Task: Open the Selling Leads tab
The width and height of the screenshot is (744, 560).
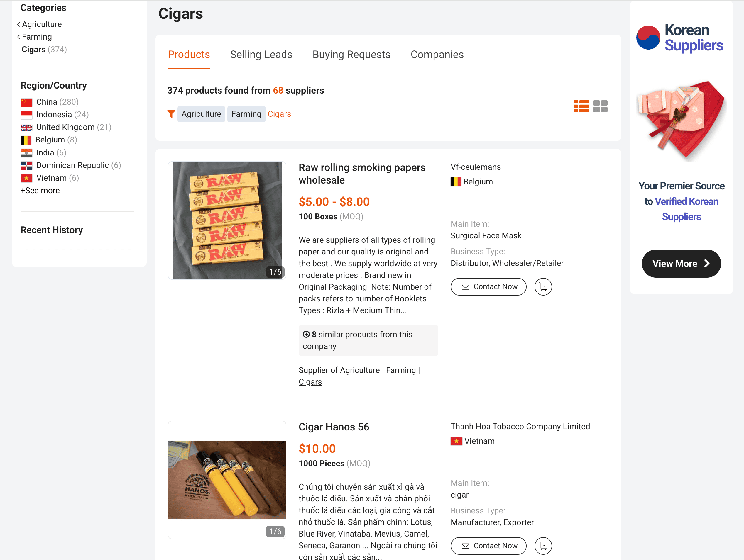Action: pyautogui.click(x=261, y=55)
